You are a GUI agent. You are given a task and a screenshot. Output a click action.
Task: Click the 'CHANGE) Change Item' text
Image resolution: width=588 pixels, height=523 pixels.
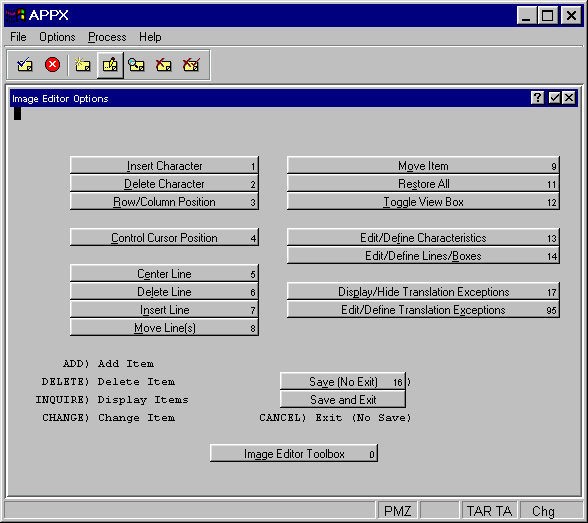108,418
